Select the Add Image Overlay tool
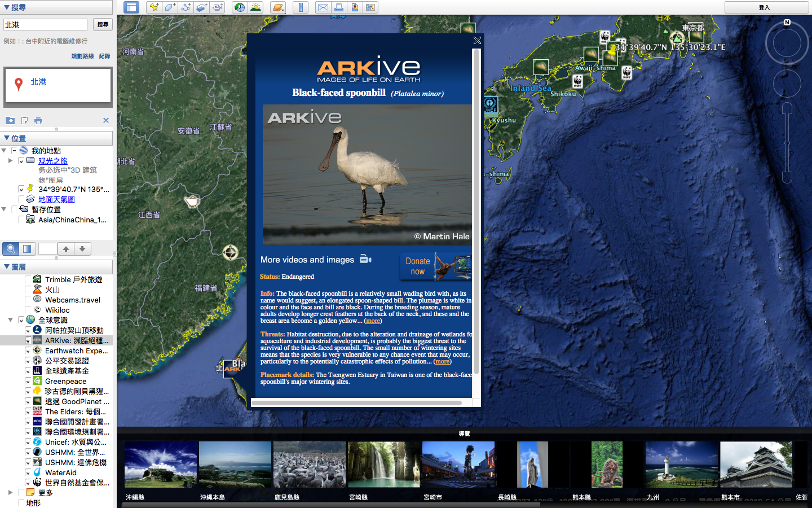The height and width of the screenshot is (508, 812). [201, 7]
